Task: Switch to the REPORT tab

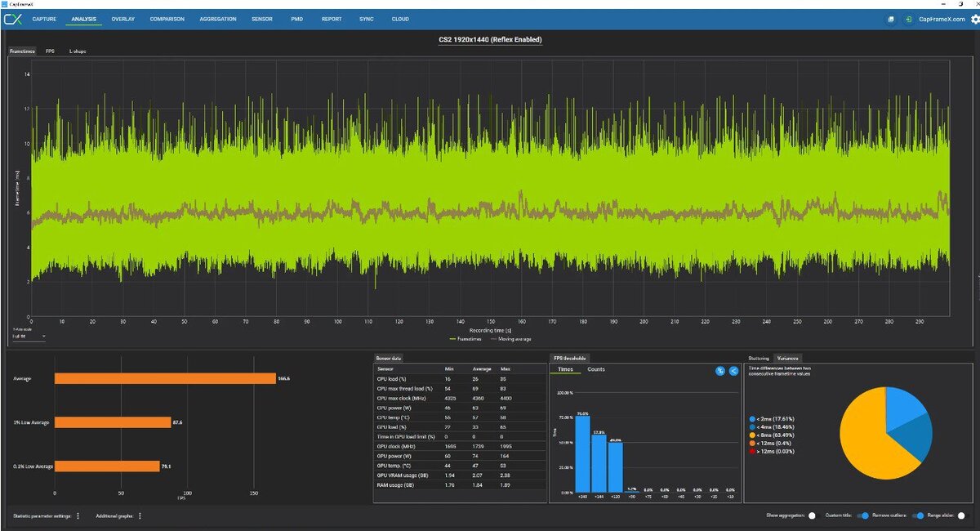Action: tap(332, 19)
